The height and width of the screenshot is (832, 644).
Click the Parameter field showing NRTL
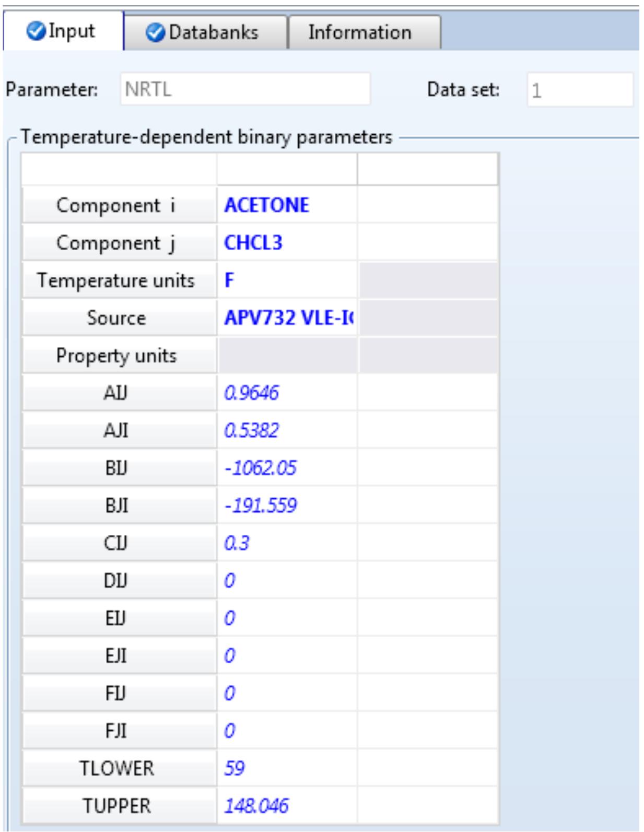245,89
